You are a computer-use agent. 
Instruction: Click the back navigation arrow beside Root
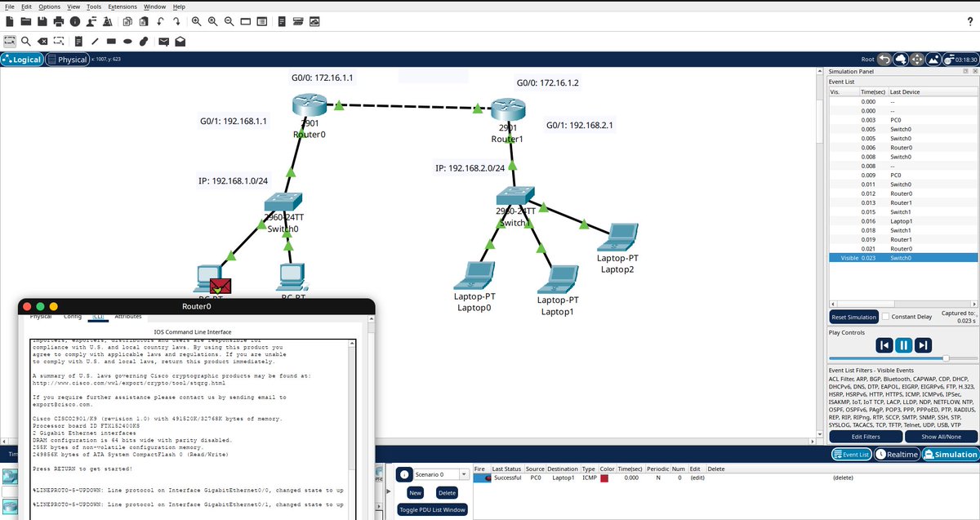884,60
